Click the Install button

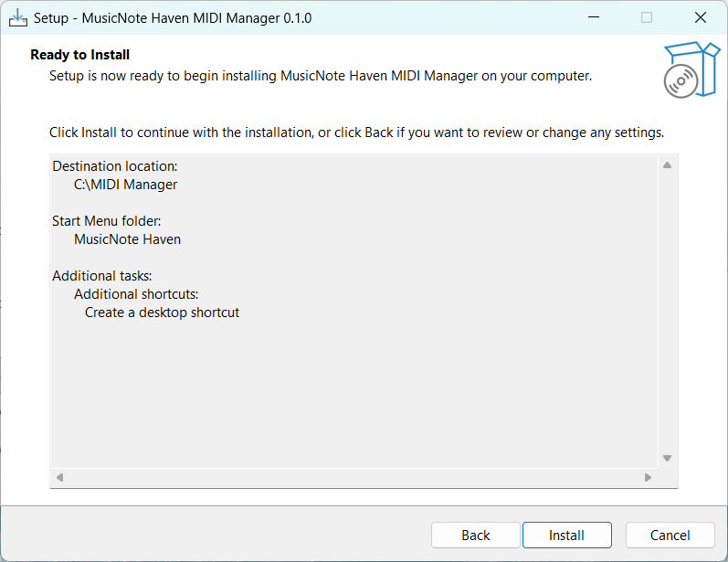point(567,535)
